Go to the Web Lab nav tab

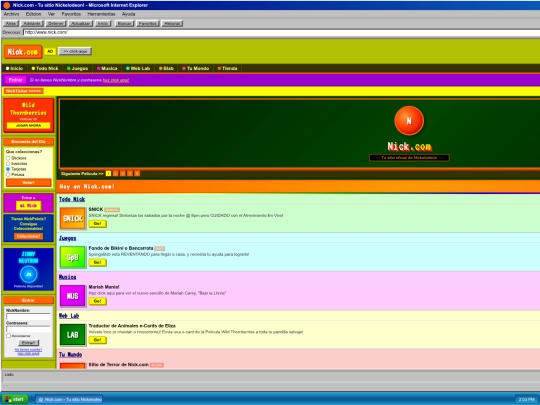coord(138,69)
